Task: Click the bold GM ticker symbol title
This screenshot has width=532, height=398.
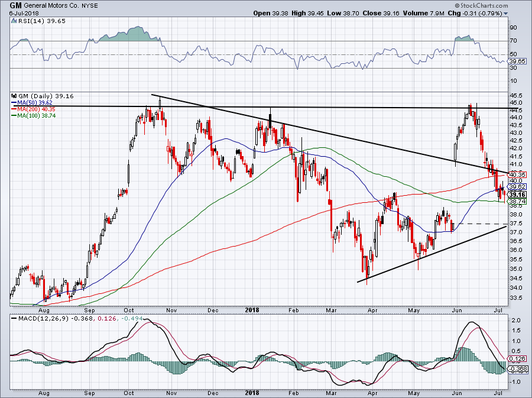Action: pos(16,5)
